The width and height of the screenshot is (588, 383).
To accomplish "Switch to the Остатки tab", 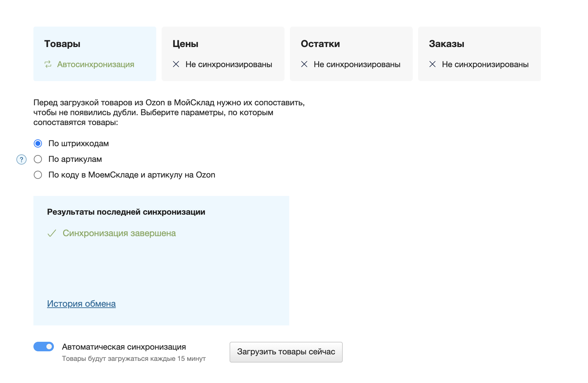I will click(x=351, y=54).
